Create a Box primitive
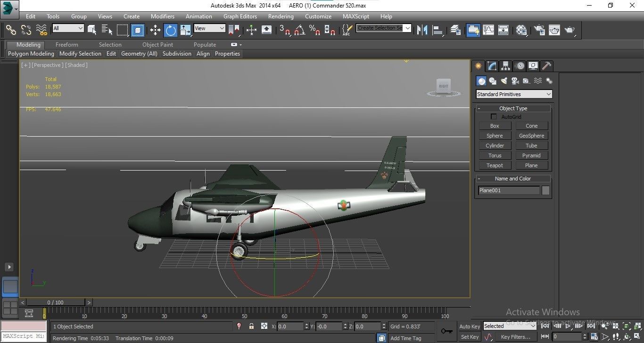644x343 pixels. pos(495,126)
